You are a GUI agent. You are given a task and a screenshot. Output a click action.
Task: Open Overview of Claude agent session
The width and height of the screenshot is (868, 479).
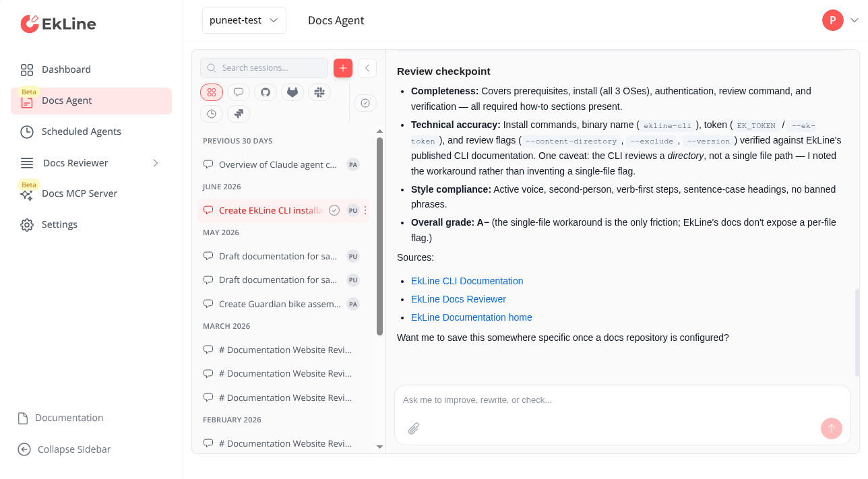283,164
